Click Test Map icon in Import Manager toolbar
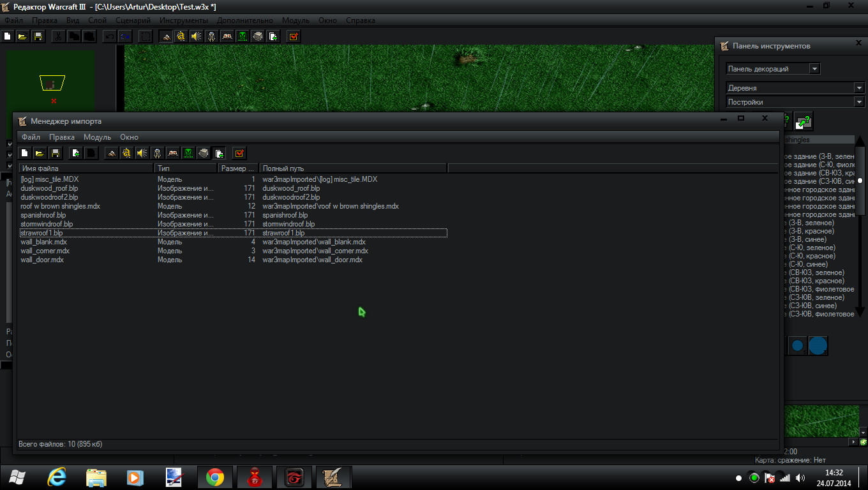Image resolution: width=868 pixels, height=490 pixels. point(239,153)
